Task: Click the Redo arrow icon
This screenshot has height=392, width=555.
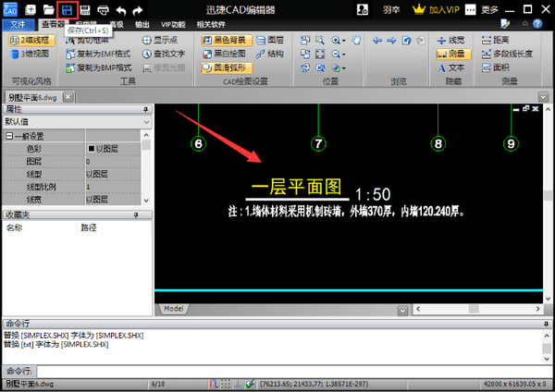Action: click(x=137, y=10)
